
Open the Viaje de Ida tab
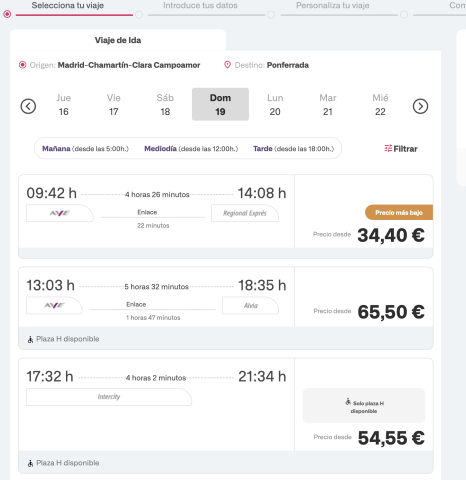[x=118, y=40]
